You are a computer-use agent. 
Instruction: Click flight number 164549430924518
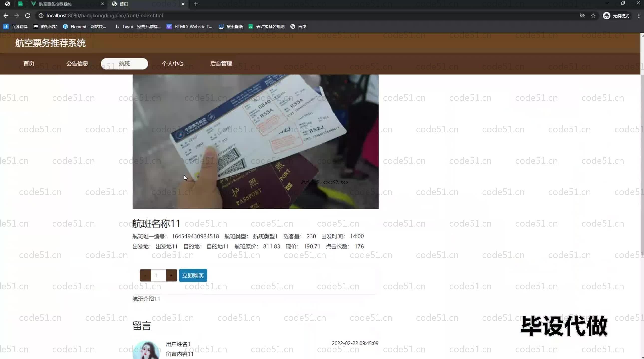[x=195, y=236]
